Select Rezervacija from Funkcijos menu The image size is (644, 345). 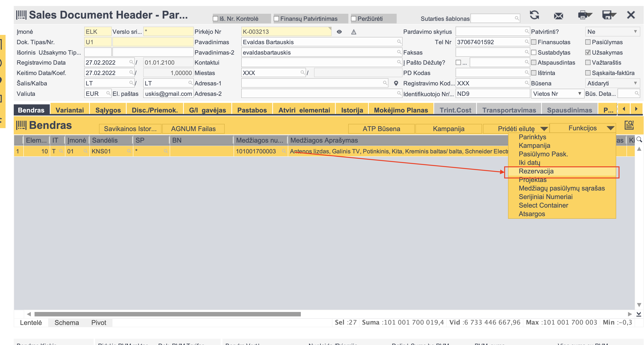click(x=536, y=171)
